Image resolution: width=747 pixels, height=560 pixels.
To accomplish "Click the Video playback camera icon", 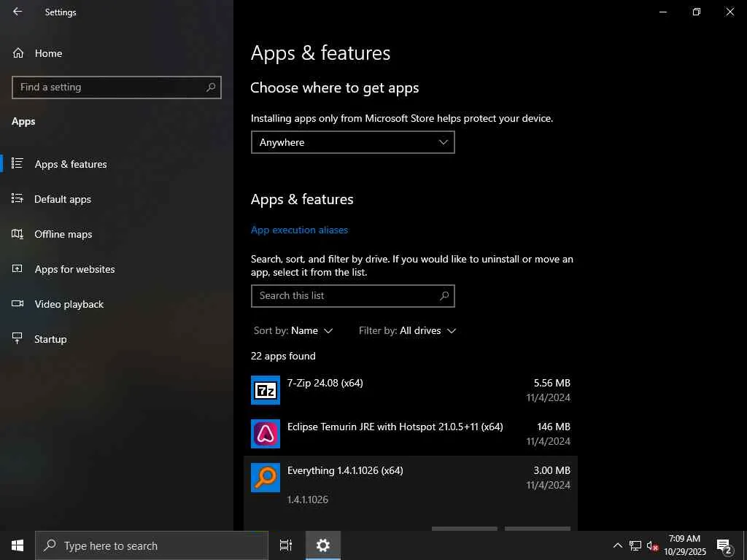I will tap(18, 304).
